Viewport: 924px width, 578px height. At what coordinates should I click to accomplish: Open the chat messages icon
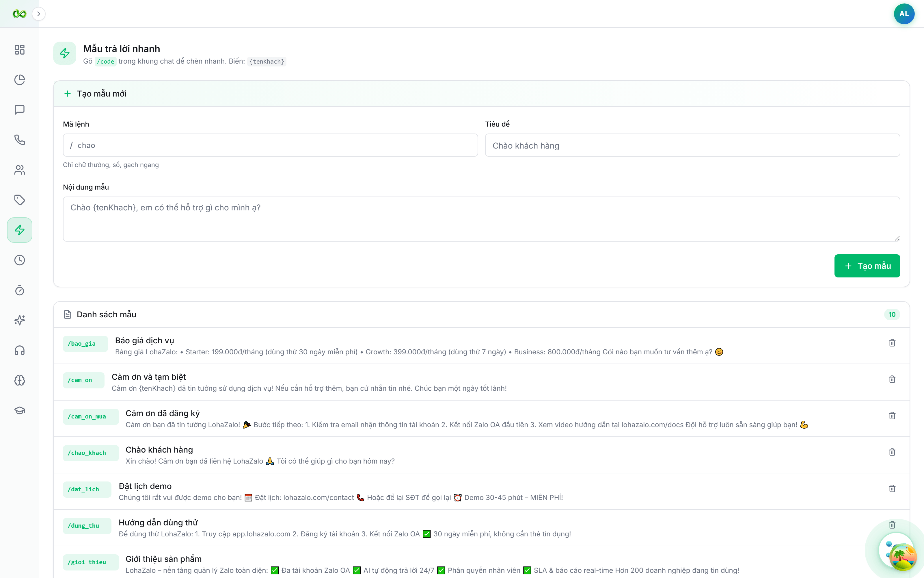[x=19, y=110]
